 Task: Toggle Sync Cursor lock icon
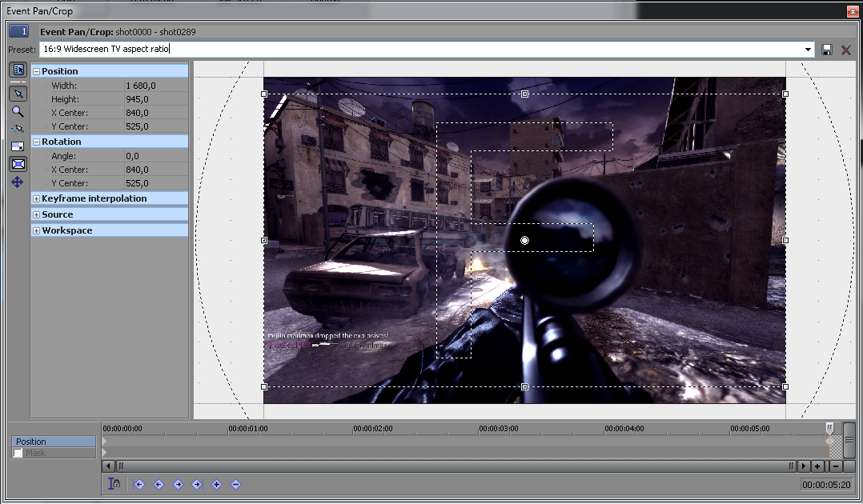pos(114,484)
